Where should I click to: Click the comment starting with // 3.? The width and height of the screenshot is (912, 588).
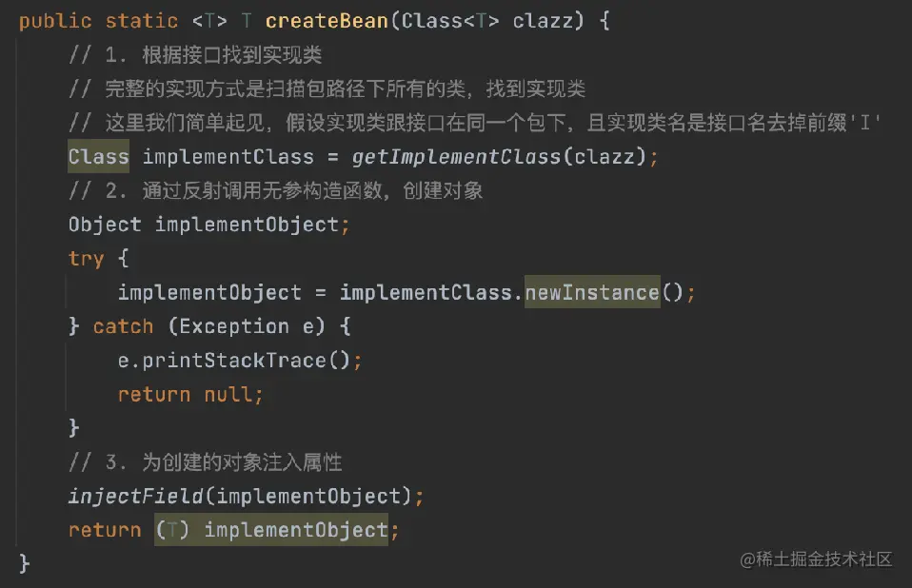205,462
